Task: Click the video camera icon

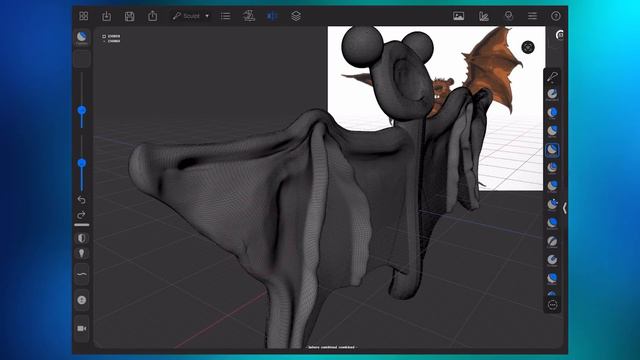Action: coord(82,328)
